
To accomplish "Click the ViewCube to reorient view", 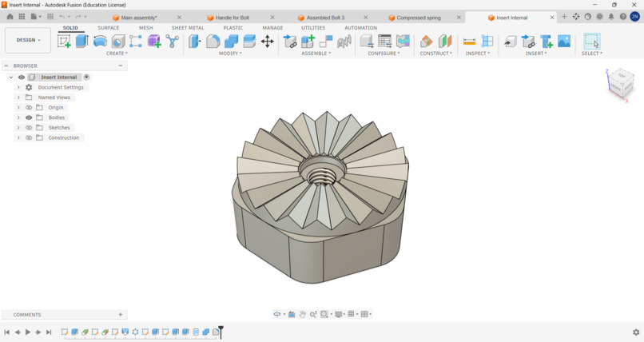I will 620,85.
